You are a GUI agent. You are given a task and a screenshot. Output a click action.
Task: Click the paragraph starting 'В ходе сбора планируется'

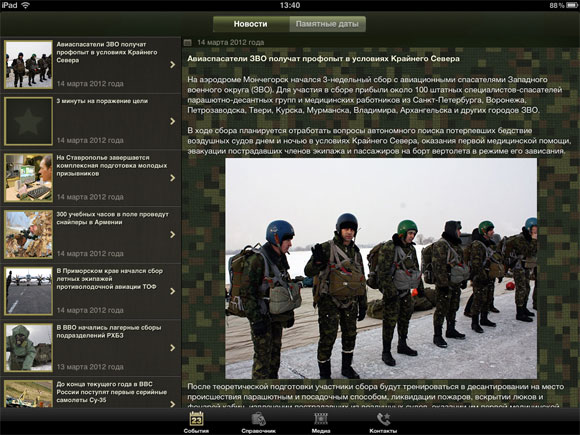coord(379,141)
